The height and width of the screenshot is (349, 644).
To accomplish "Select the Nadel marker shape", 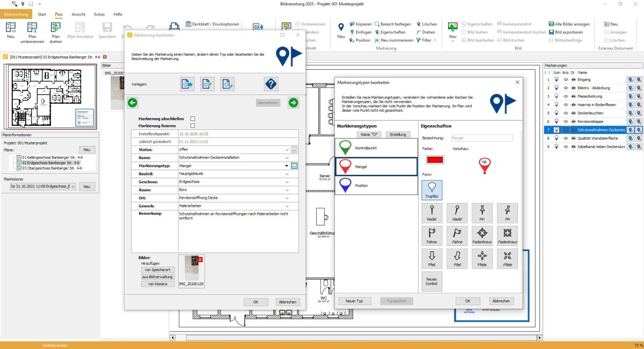I will 432,213.
